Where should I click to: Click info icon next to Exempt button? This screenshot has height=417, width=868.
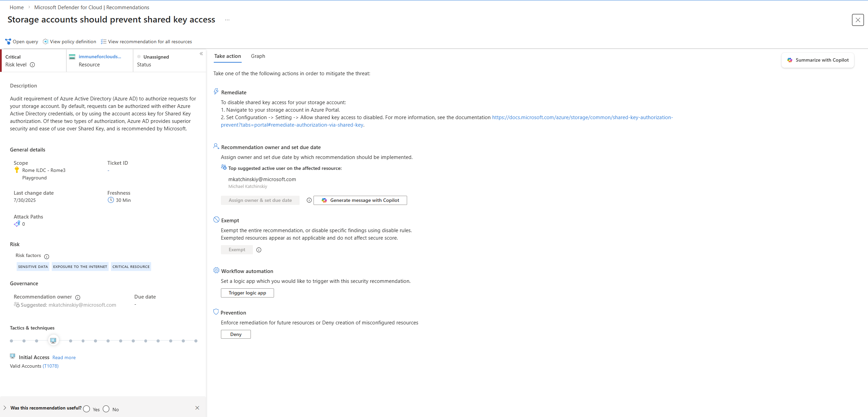(x=259, y=250)
